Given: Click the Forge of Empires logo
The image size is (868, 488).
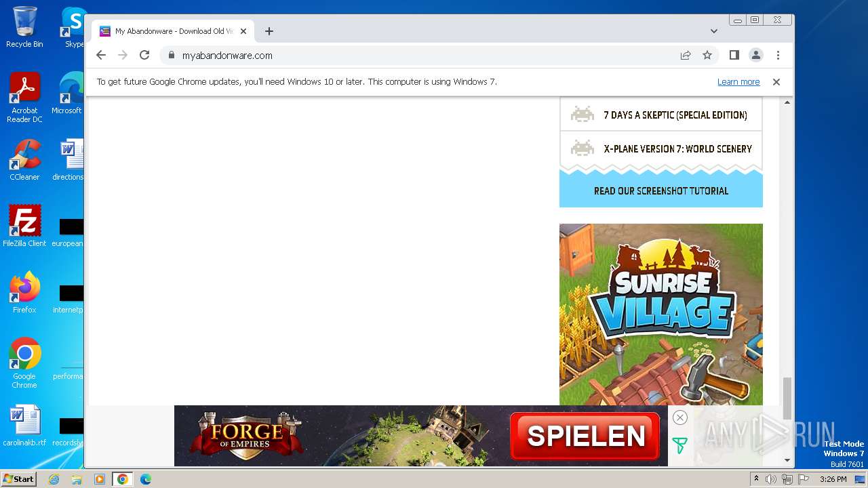Looking at the screenshot, I should point(246,435).
